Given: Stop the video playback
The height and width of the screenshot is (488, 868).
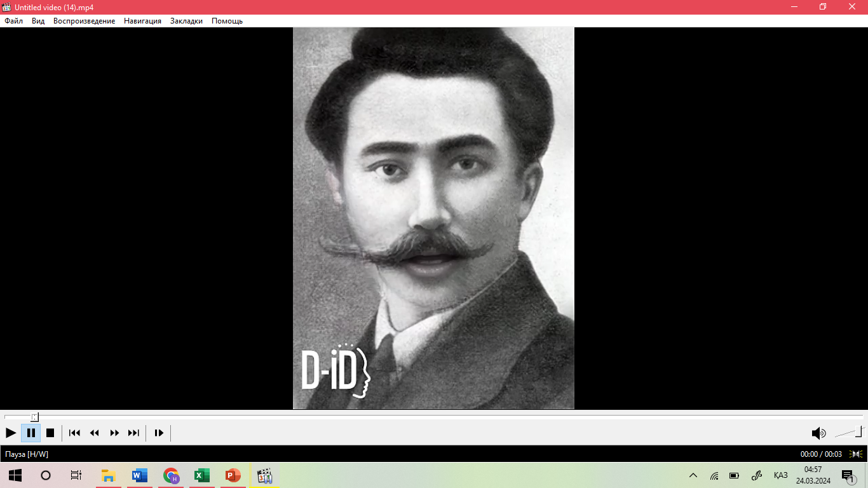Looking at the screenshot, I should 50,433.
